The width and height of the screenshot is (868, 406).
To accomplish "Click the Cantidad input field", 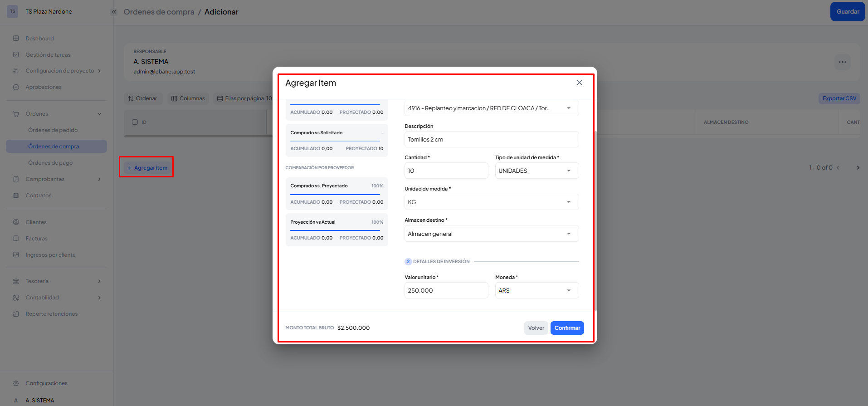I will [x=446, y=171].
